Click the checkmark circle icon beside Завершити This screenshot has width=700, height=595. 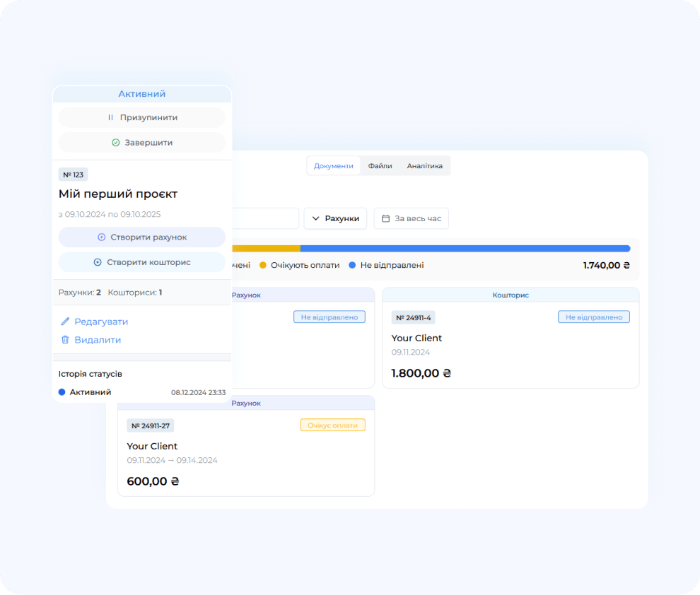click(116, 143)
